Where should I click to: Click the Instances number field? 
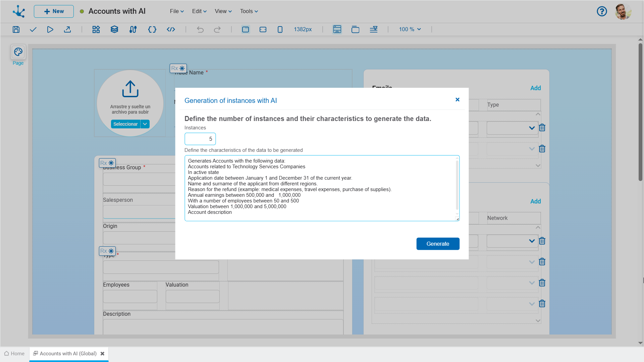(x=200, y=139)
